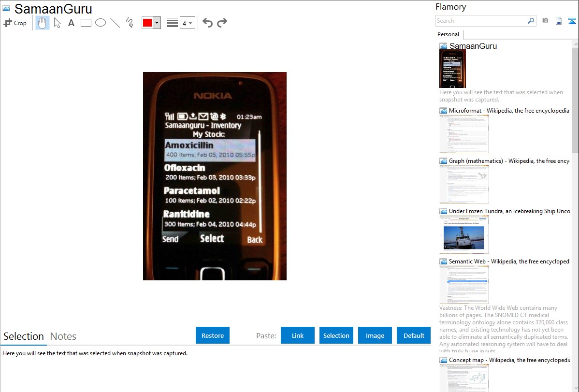Redo the last annotation
The image size is (579, 392).
[222, 23]
